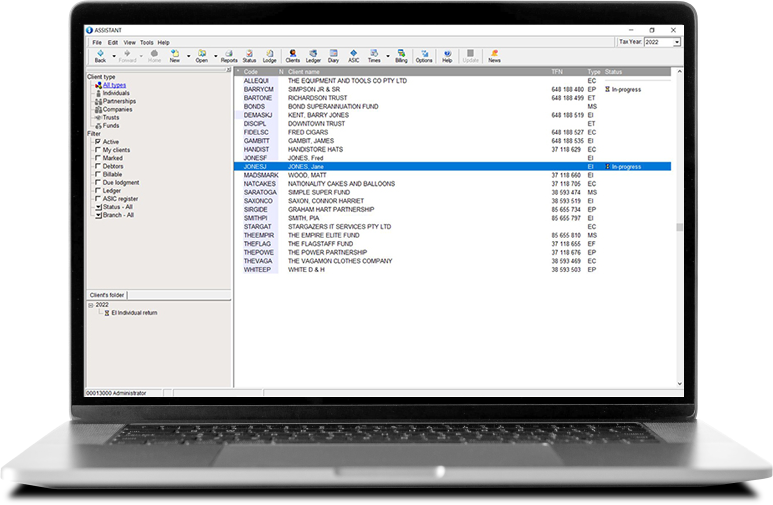
Task: Open the Clients toolbar icon
Action: [x=293, y=56]
